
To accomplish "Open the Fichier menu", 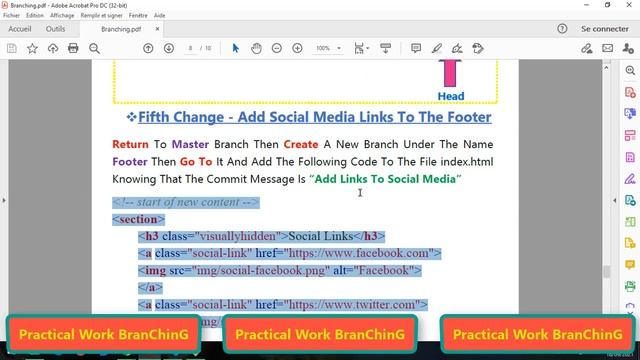I will tap(11, 15).
